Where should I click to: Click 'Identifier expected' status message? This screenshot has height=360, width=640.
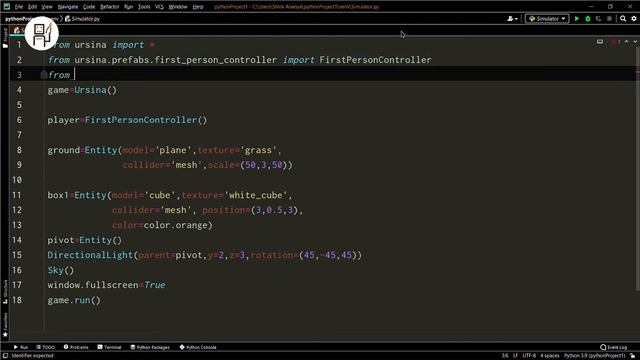point(32,356)
